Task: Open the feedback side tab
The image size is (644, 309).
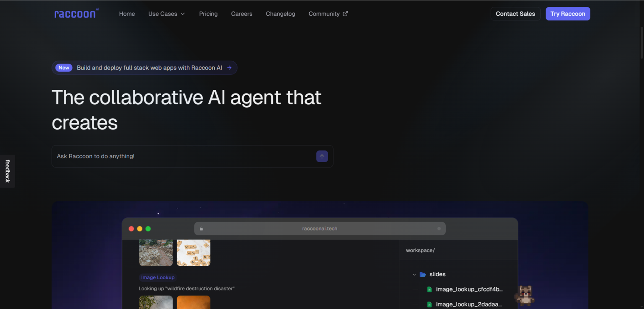Action: point(7,171)
